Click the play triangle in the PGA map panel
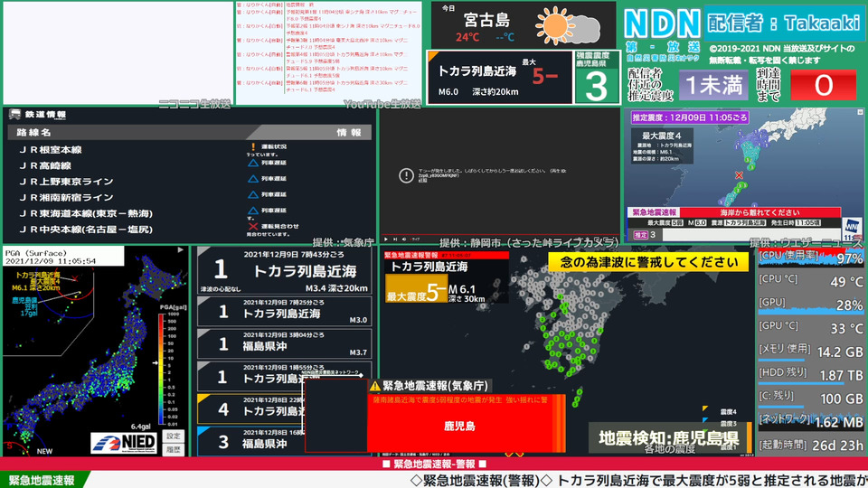This screenshot has height=488, width=868. (181, 250)
